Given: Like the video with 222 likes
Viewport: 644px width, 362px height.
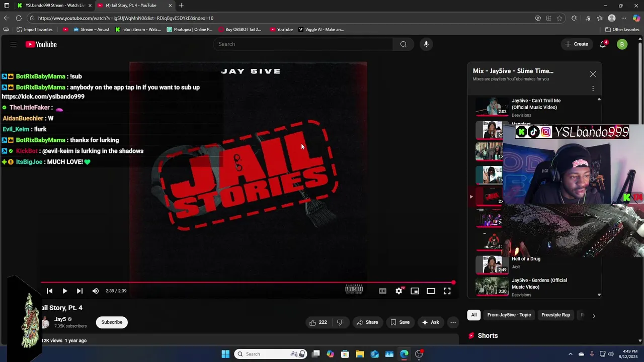Looking at the screenshot, I should [318, 322].
